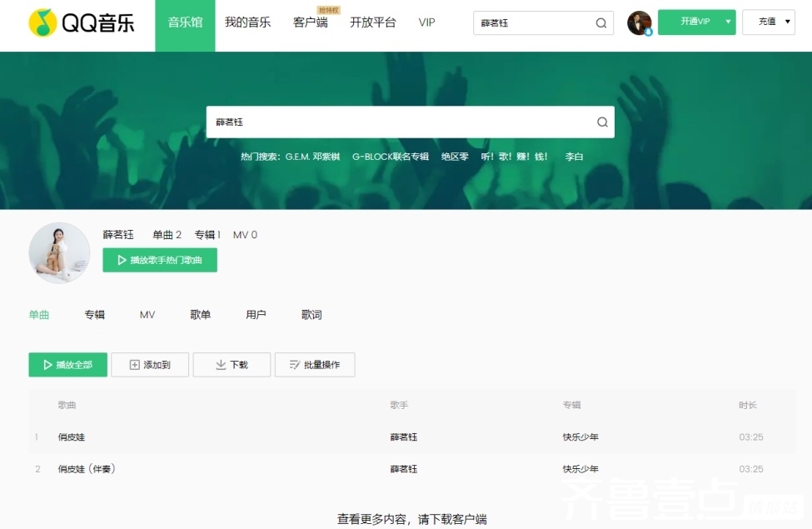
Task: Select hot search G-BLOCK联名专辑
Action: coord(391,157)
